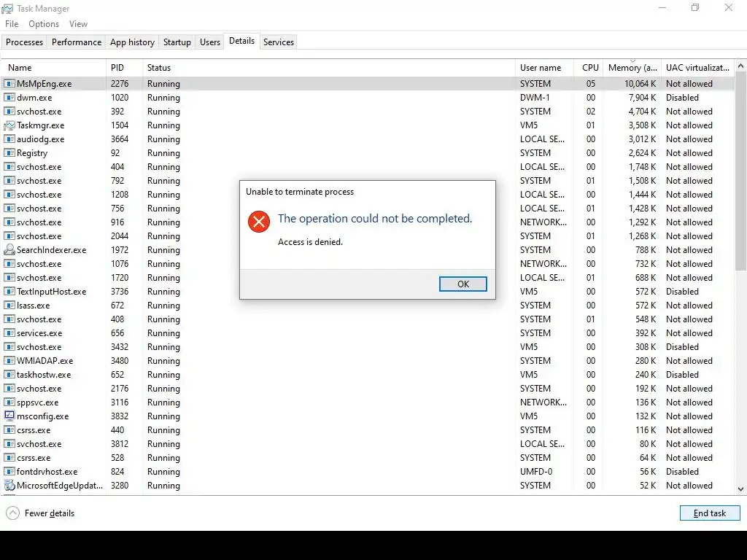
Task: Click the vertical scrollbar thumb
Action: point(741,171)
